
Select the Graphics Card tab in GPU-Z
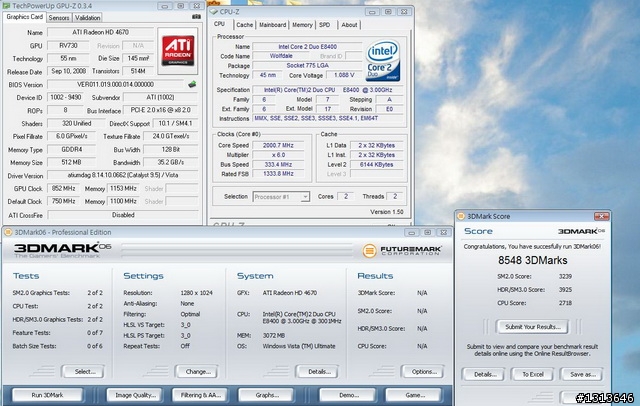24,17
